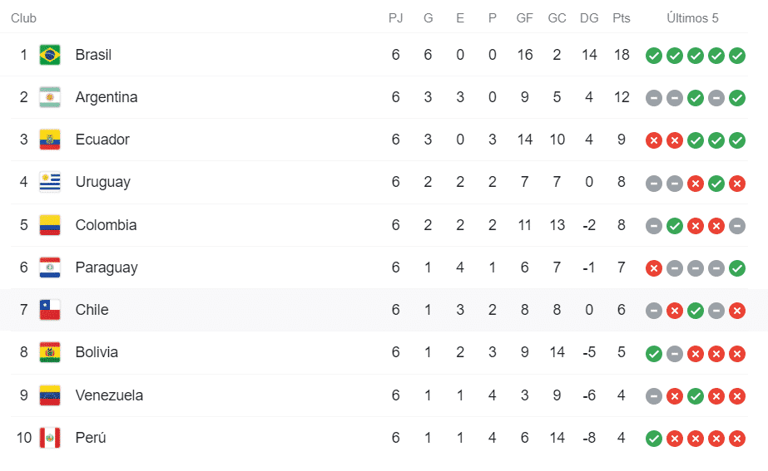
Task: Click Paraguay's green win icon
Action: coord(737,268)
